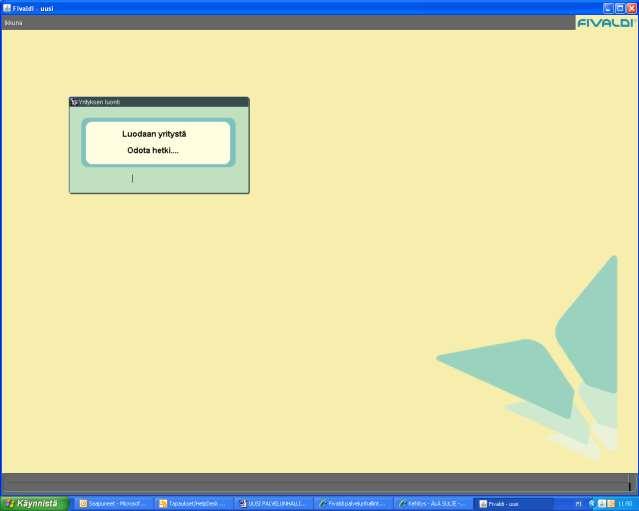Click the Fivaldi window title bar icon

7,8
